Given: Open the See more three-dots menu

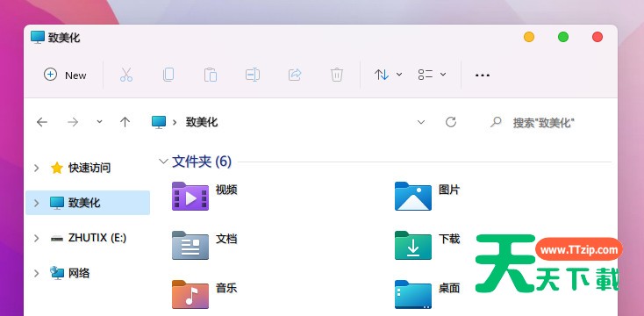Looking at the screenshot, I should click(x=483, y=75).
